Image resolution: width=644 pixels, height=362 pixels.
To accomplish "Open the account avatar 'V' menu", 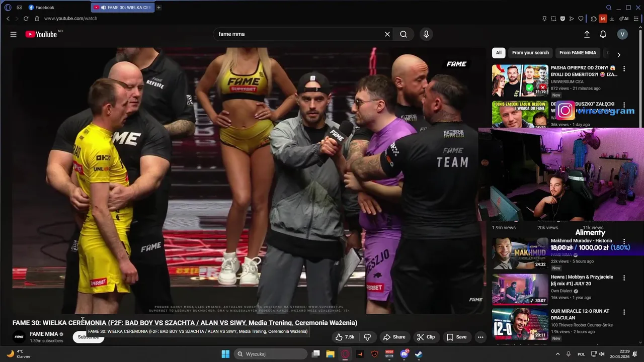I will tap(622, 34).
